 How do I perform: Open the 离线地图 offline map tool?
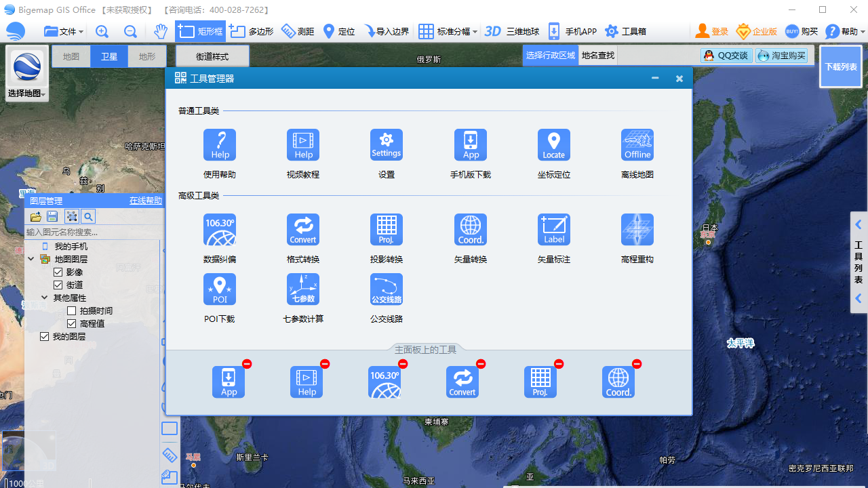[x=637, y=144]
